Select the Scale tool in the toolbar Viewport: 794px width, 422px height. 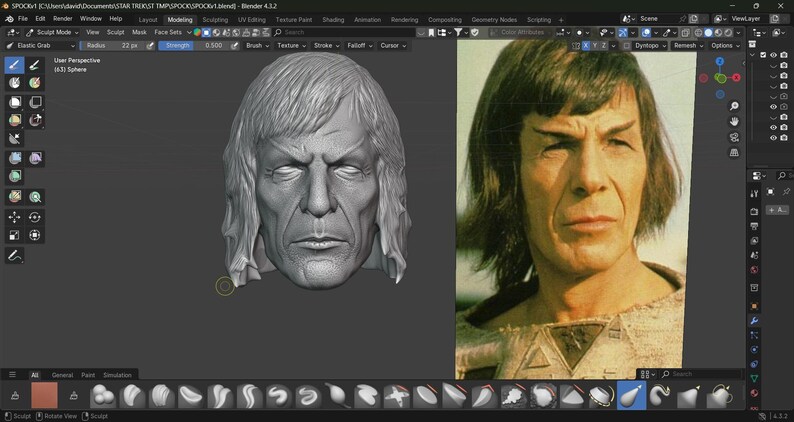pyautogui.click(x=15, y=235)
